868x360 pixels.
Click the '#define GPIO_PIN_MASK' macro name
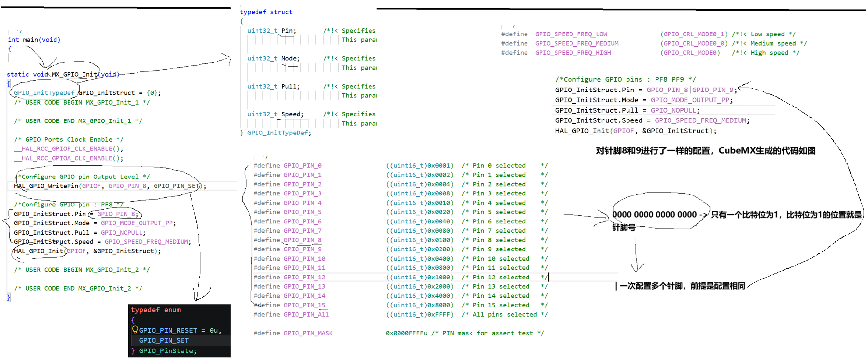[x=308, y=333]
